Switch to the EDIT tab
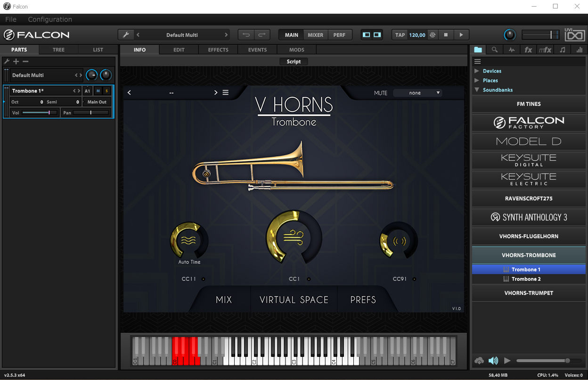Image resolution: width=588 pixels, height=380 pixels. point(179,50)
